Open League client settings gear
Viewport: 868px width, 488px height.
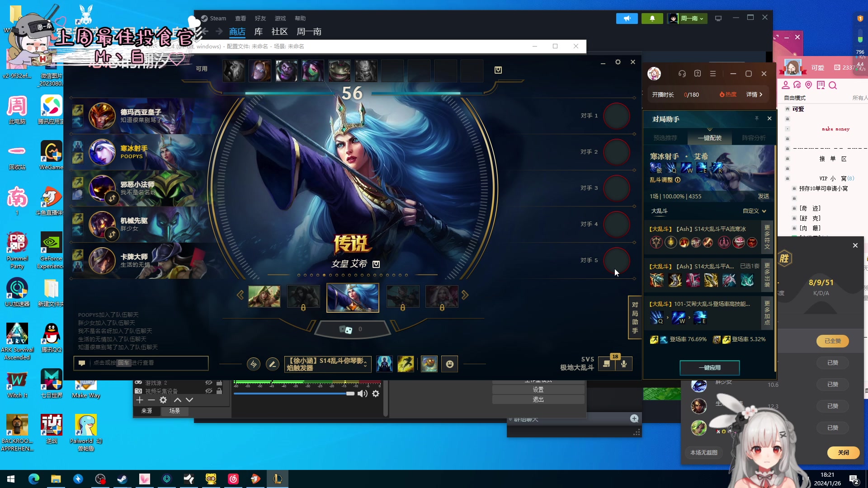(618, 62)
